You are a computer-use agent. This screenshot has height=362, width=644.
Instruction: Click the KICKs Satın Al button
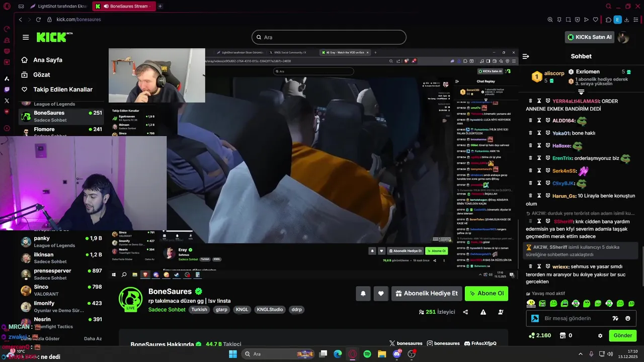[x=590, y=37]
